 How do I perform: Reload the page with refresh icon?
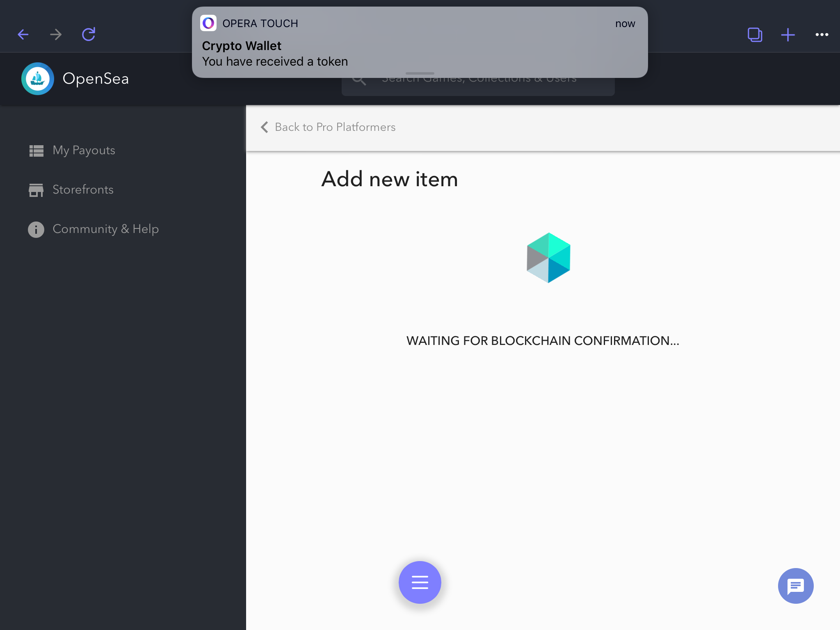coord(89,34)
